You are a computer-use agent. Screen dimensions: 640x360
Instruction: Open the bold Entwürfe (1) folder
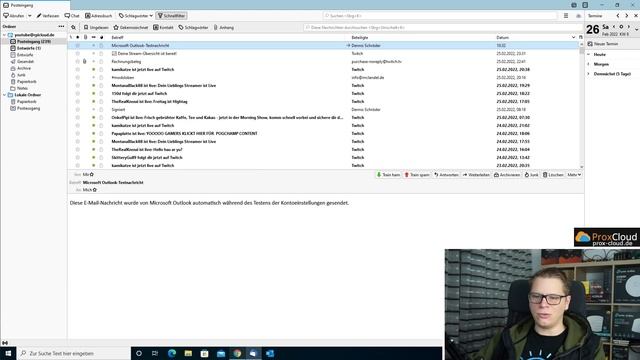[29, 48]
